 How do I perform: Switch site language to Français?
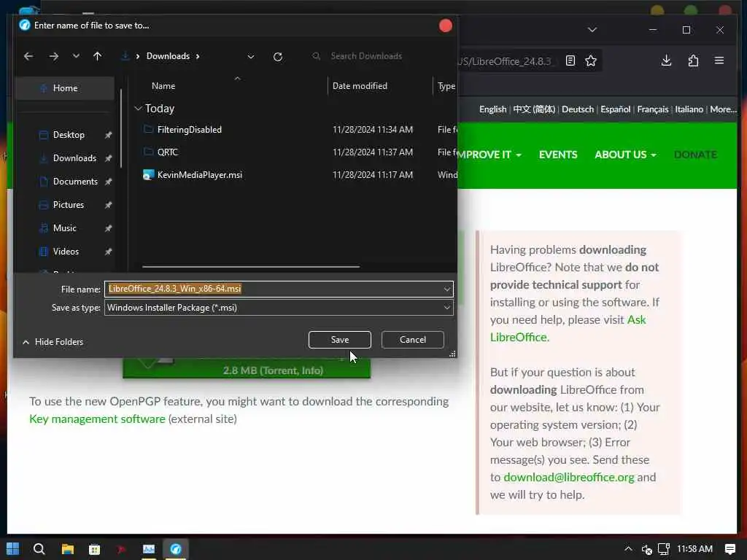click(653, 109)
